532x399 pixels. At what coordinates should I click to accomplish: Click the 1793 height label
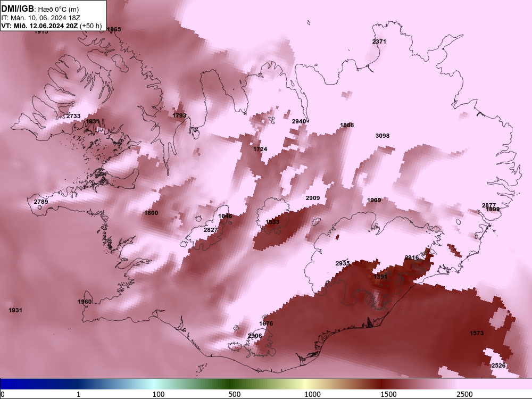point(179,115)
